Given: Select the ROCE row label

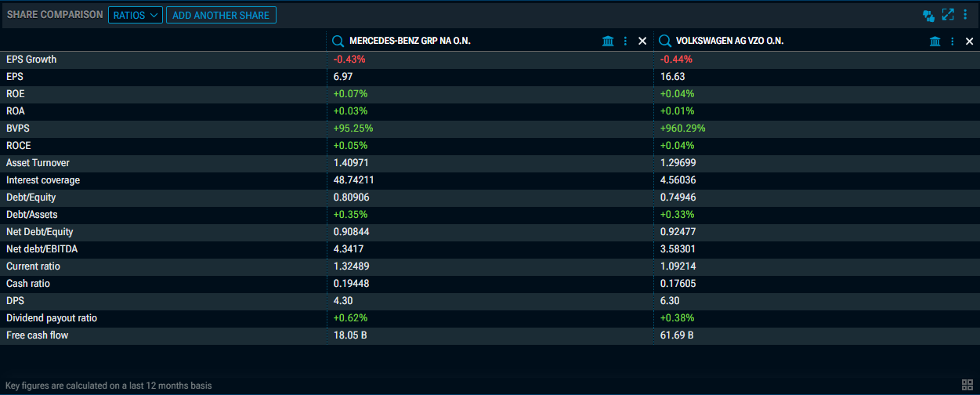Looking at the screenshot, I should tap(19, 146).
